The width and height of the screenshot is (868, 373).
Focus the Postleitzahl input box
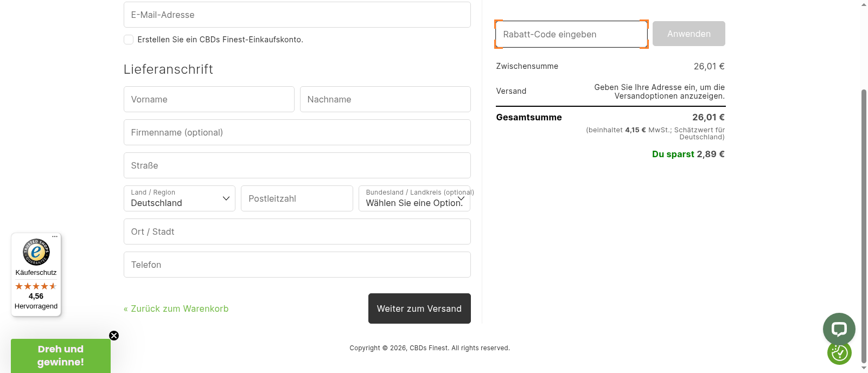coord(297,198)
